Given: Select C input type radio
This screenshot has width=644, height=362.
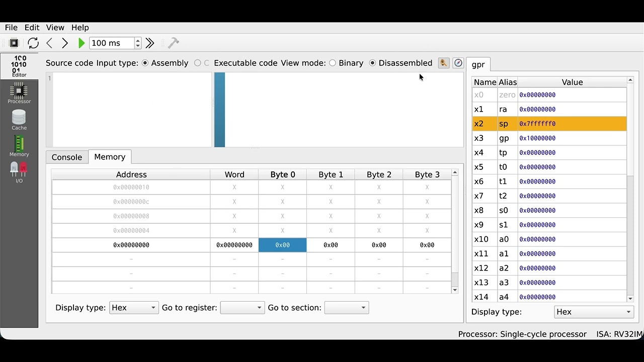Looking at the screenshot, I should [202, 63].
